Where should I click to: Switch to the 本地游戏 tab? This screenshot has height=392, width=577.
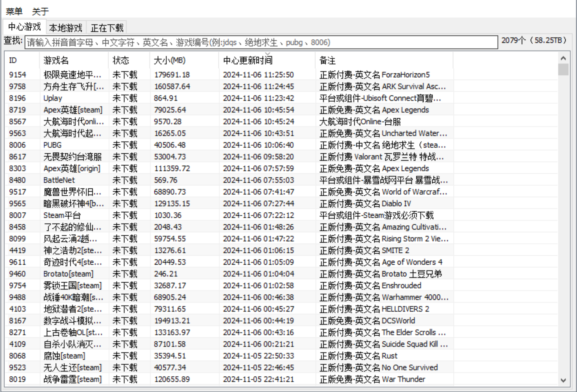(66, 28)
